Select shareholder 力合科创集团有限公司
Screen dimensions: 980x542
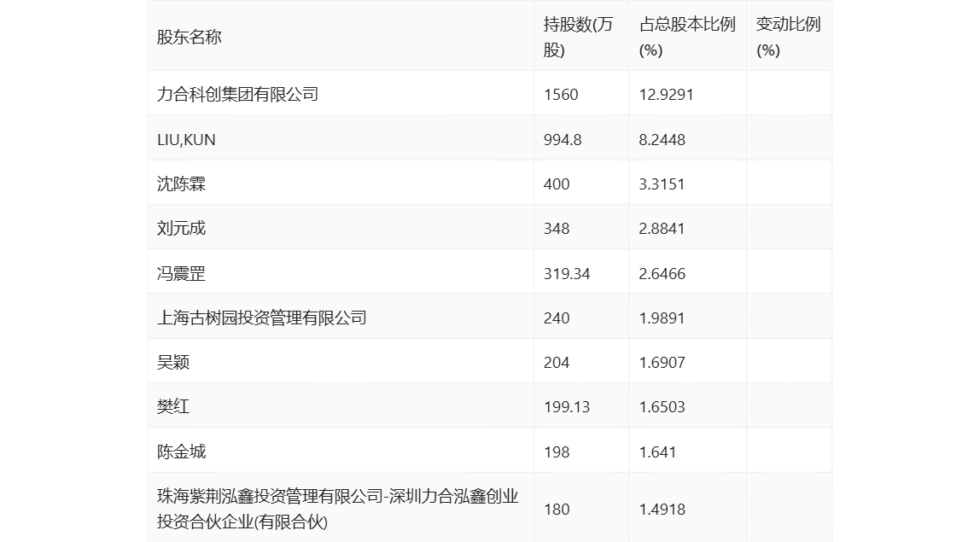tap(237, 95)
